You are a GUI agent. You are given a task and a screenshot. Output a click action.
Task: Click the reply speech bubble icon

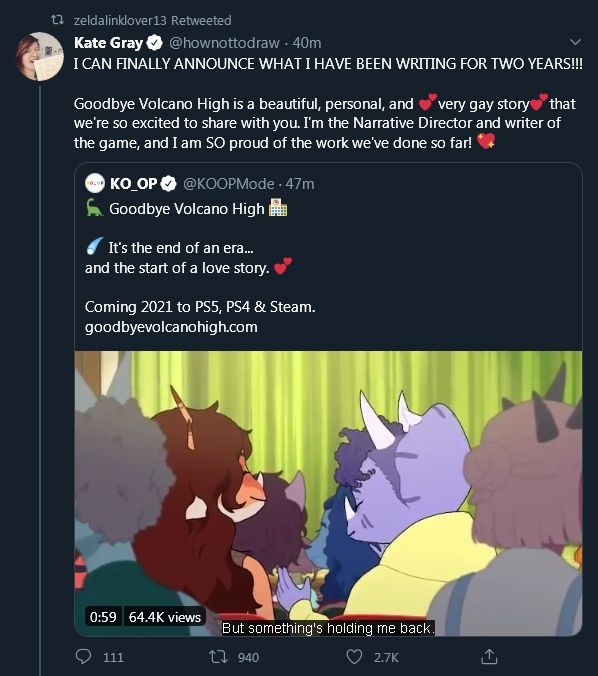coord(83,657)
